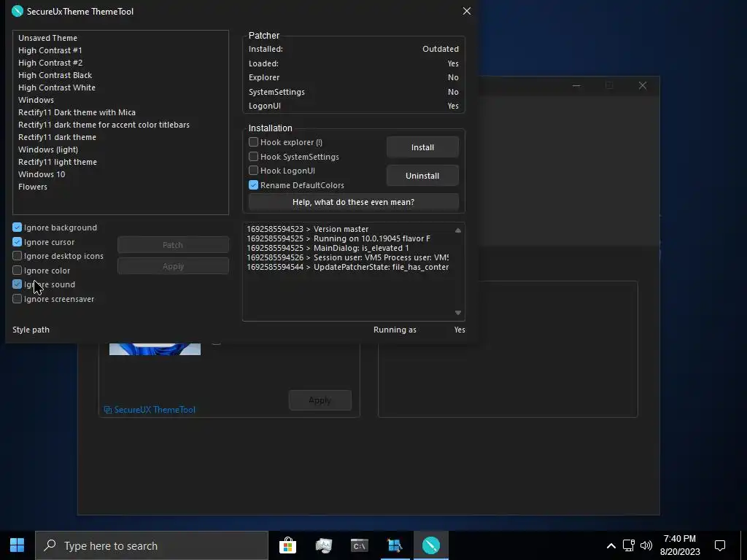The width and height of the screenshot is (747, 560).
Task: Maximize the background window
Action: tap(609, 85)
